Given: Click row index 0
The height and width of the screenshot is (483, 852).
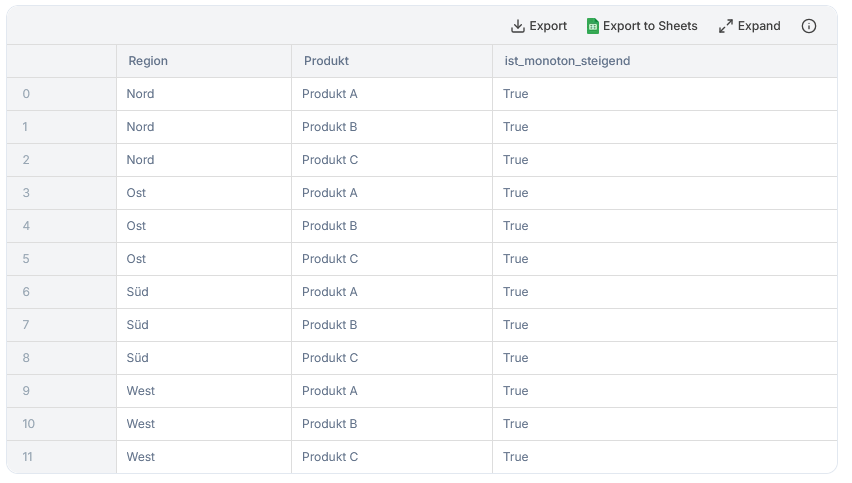Looking at the screenshot, I should pyautogui.click(x=26, y=94).
